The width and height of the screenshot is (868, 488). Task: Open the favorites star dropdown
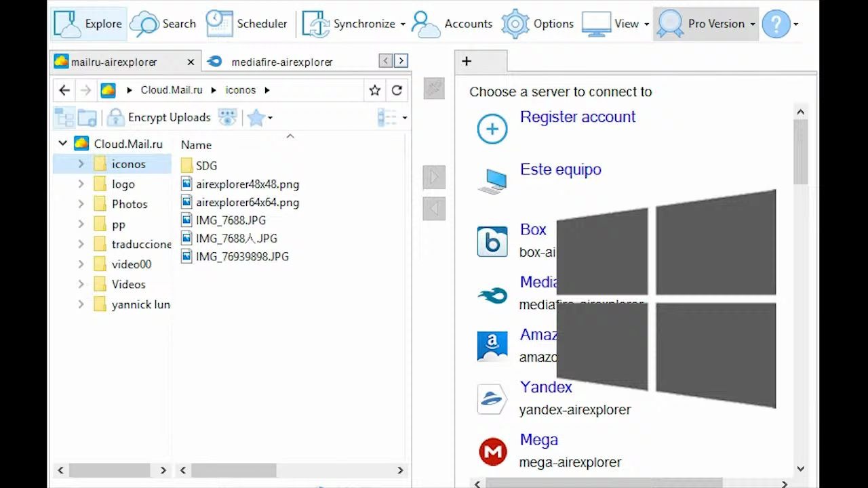point(260,118)
